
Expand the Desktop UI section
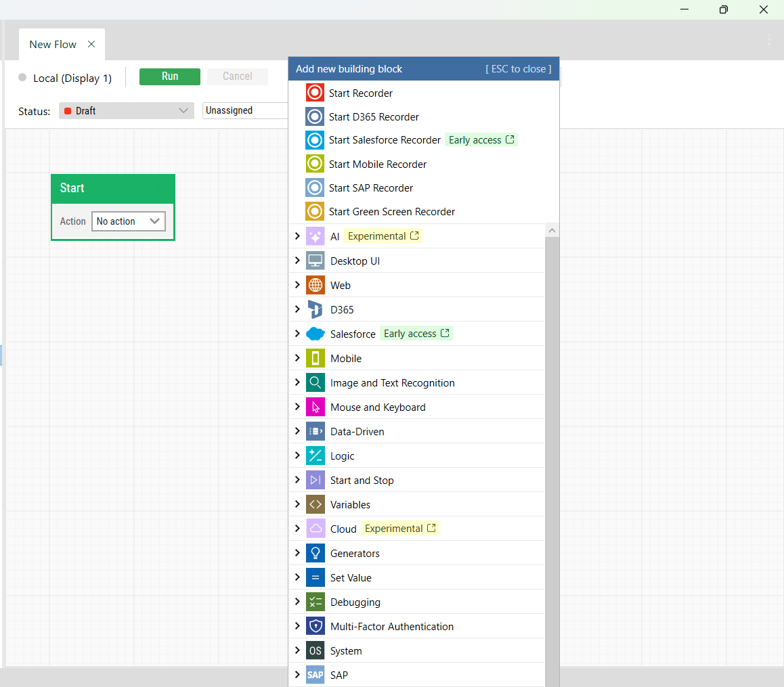pos(298,260)
